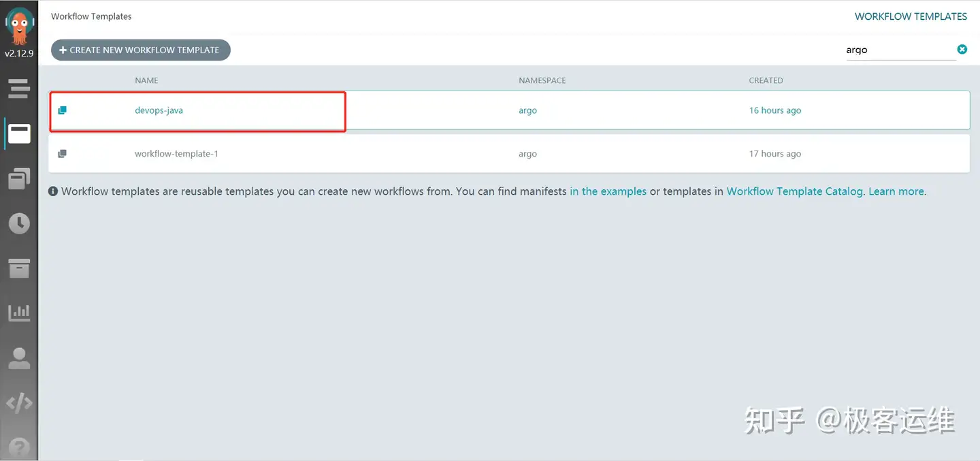The width and height of the screenshot is (980, 461).
Task: Open the API docs code icon
Action: click(x=19, y=403)
